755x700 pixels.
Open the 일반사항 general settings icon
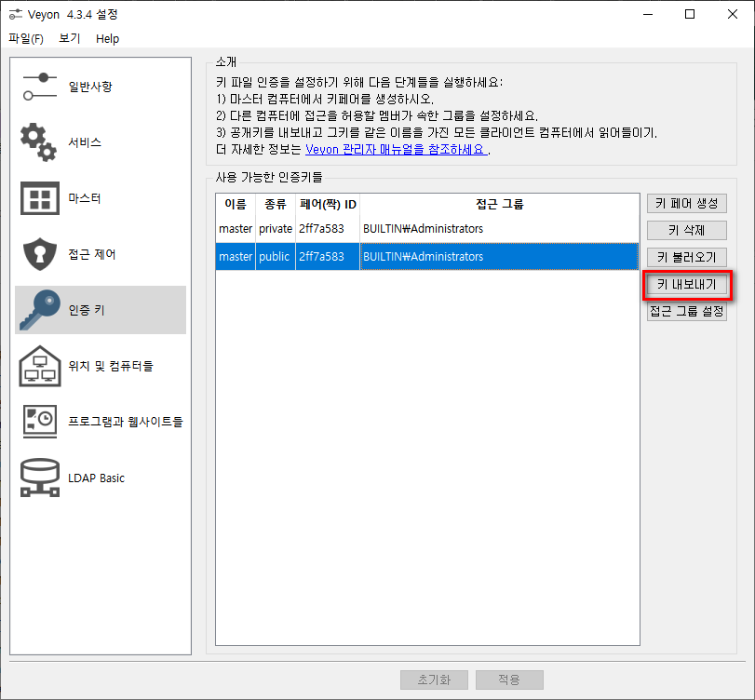click(40, 87)
